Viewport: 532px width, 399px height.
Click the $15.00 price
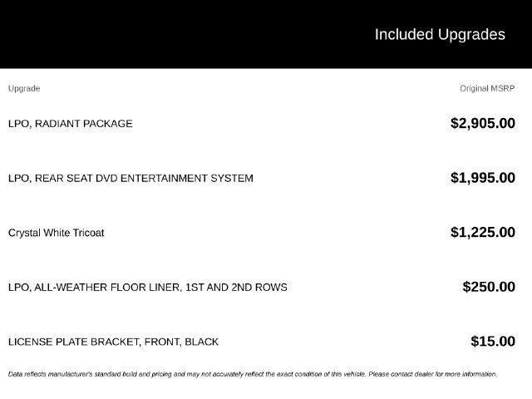[493, 342]
